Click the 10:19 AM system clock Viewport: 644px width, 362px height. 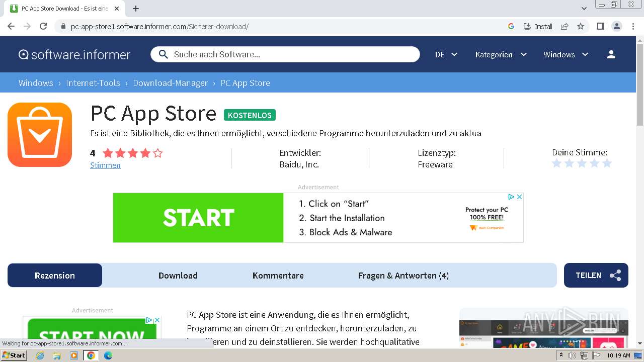tap(619, 355)
